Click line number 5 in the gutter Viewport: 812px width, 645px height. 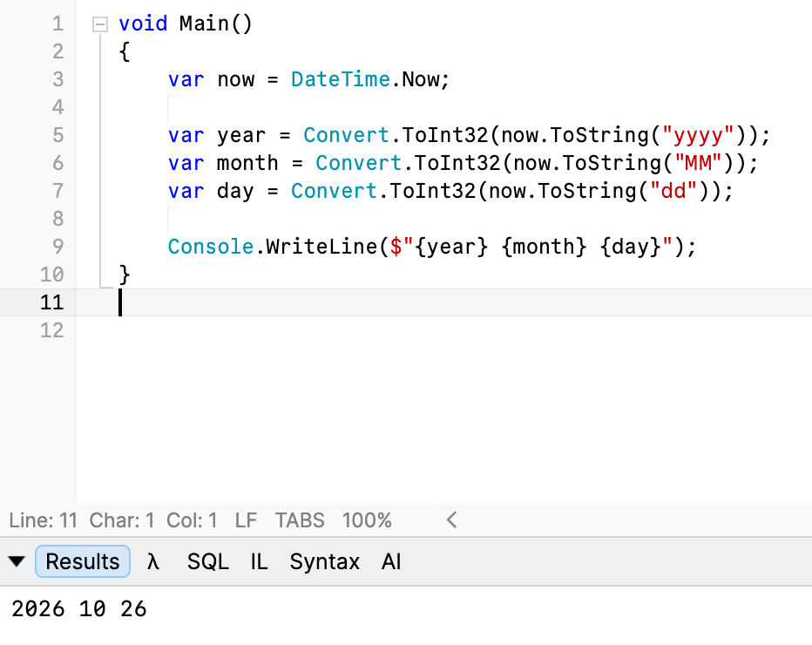tap(58, 135)
